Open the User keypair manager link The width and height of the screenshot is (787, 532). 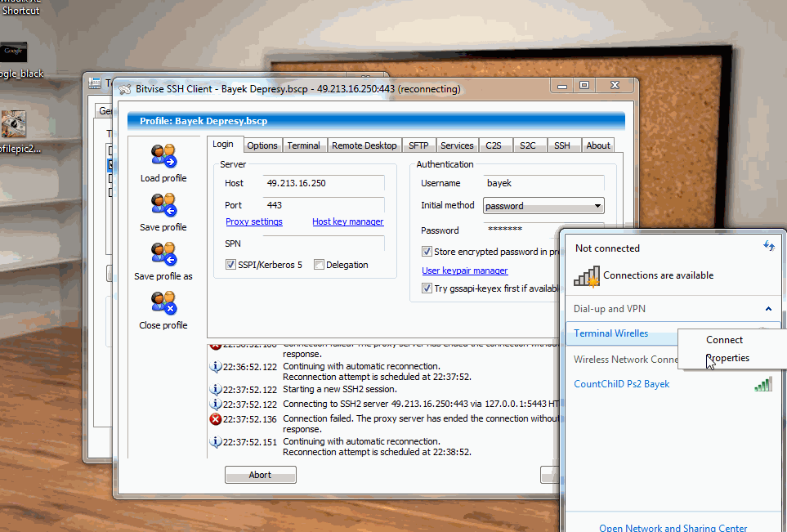pos(465,270)
